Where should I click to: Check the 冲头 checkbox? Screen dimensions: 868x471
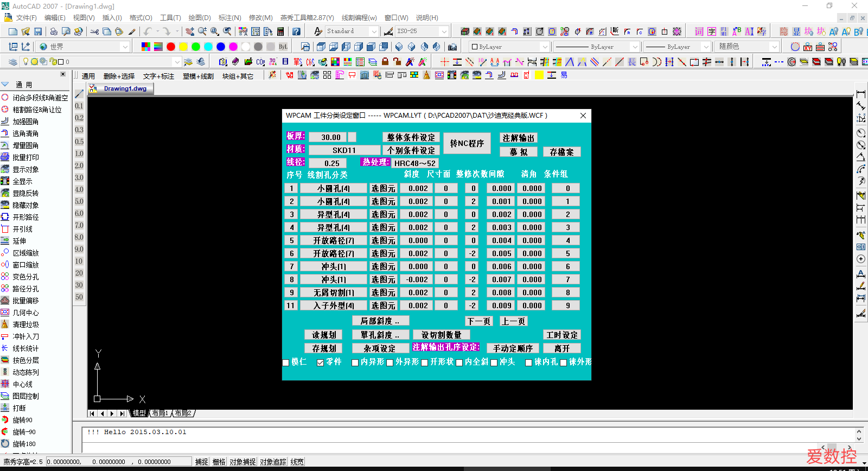[x=494, y=362]
